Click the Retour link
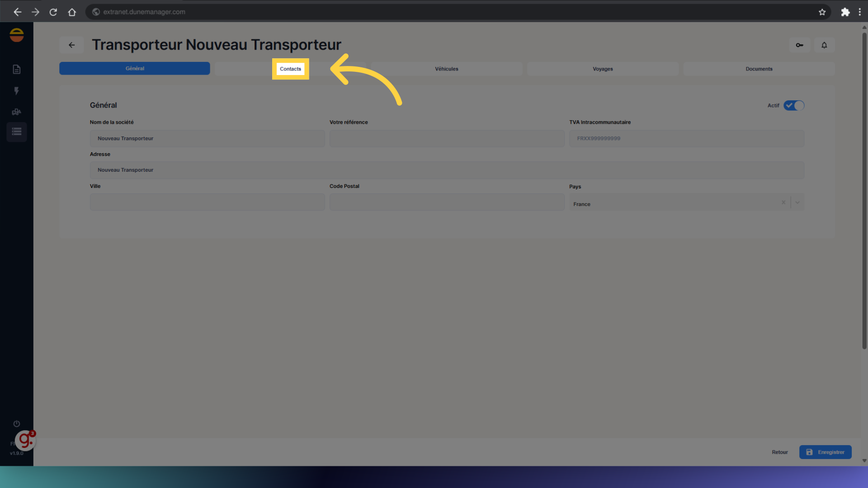Screen dimensions: 868x488 (779, 452)
